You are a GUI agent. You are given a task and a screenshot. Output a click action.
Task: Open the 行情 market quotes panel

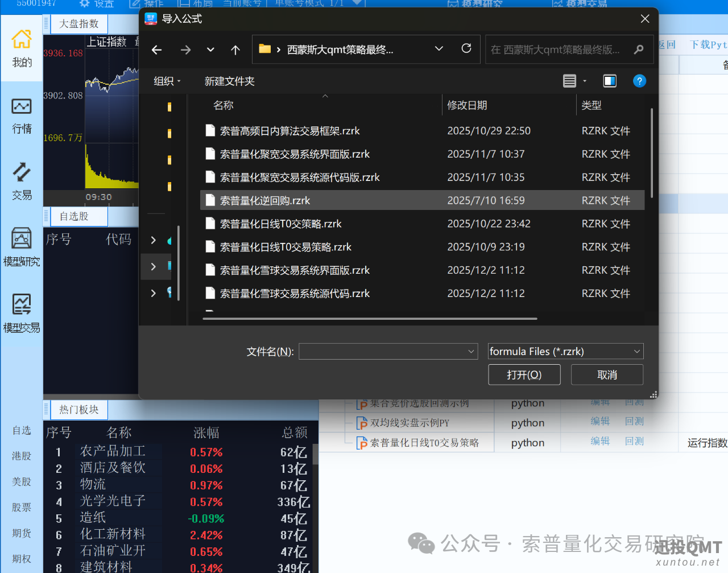click(x=21, y=115)
